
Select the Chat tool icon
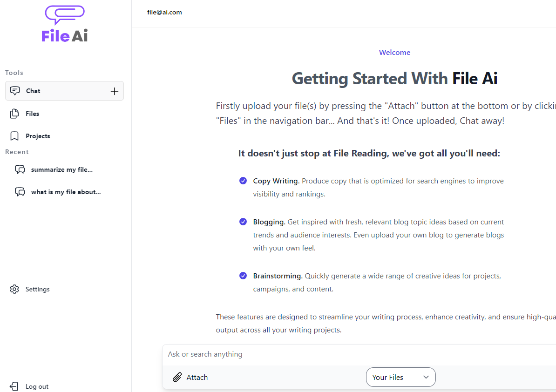15,90
